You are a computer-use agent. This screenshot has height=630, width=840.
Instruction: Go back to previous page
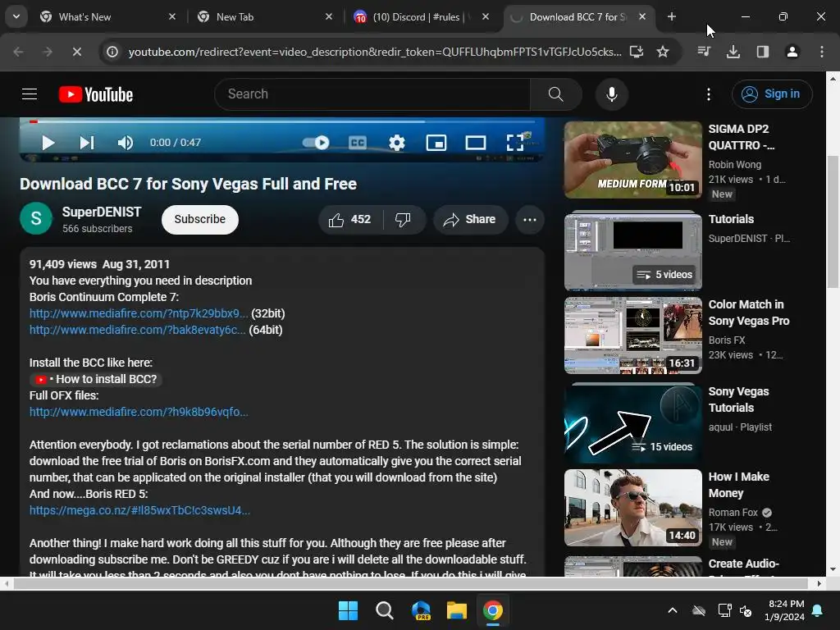18,52
